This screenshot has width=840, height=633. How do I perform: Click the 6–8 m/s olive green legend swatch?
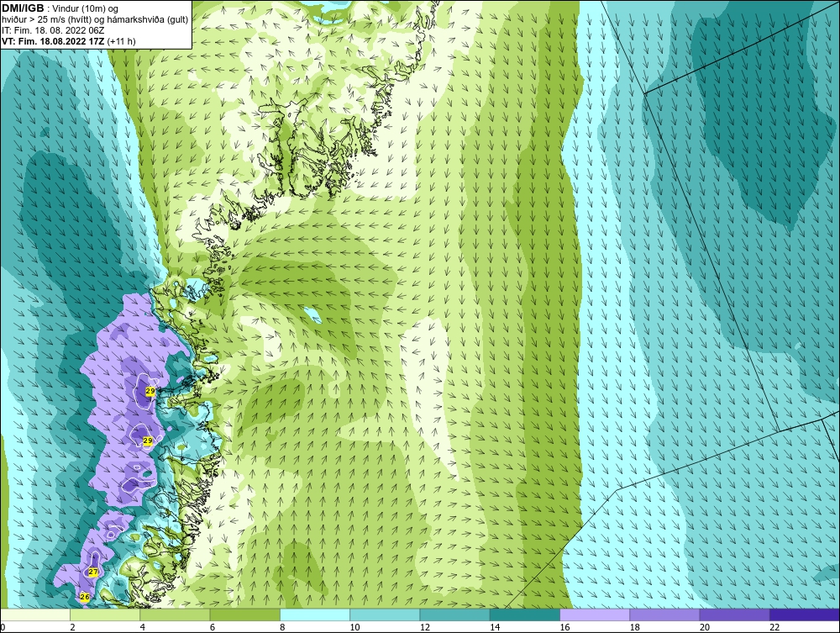tap(244, 615)
